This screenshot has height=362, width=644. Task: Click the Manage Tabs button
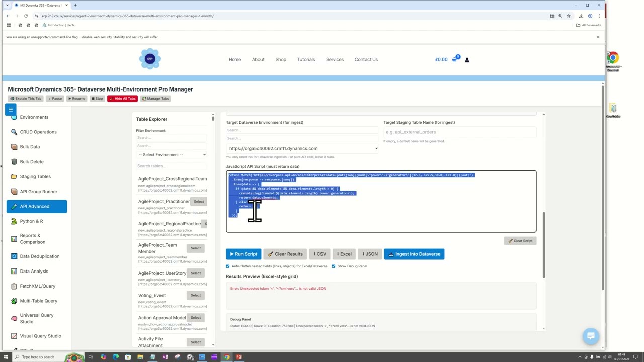pos(155,99)
